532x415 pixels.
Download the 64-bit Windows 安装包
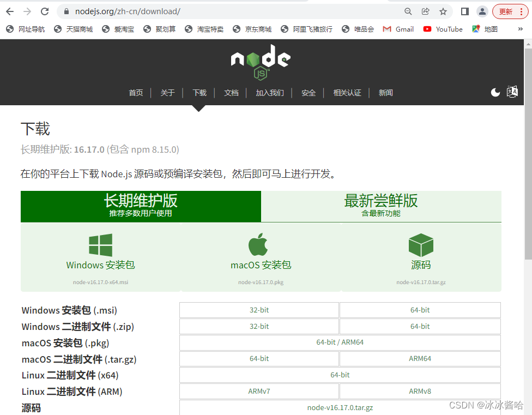pyautogui.click(x=419, y=310)
